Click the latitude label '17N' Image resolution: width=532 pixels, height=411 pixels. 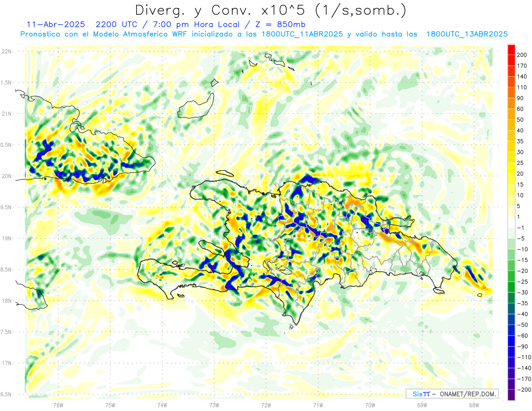7,363
